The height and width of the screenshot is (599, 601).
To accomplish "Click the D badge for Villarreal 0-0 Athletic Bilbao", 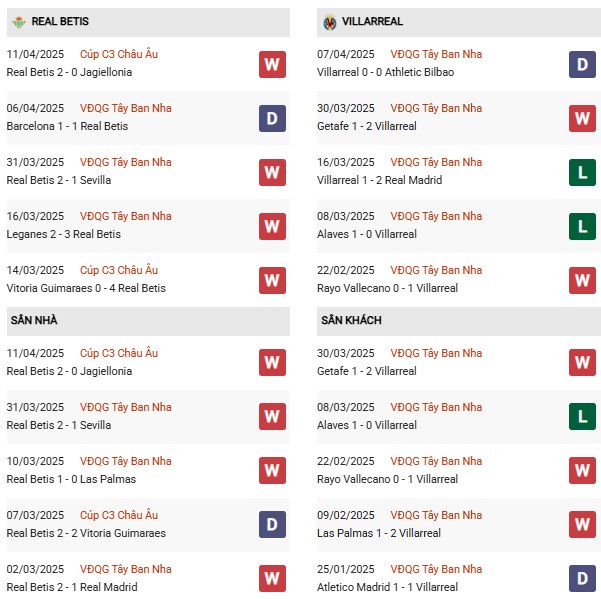I will tap(583, 64).
